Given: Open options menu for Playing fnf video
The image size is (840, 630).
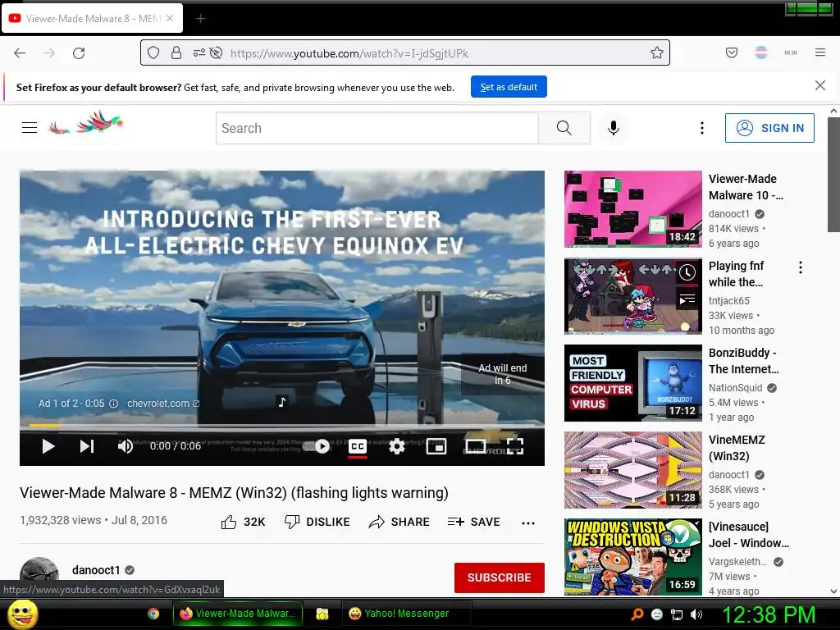Looking at the screenshot, I should click(801, 268).
